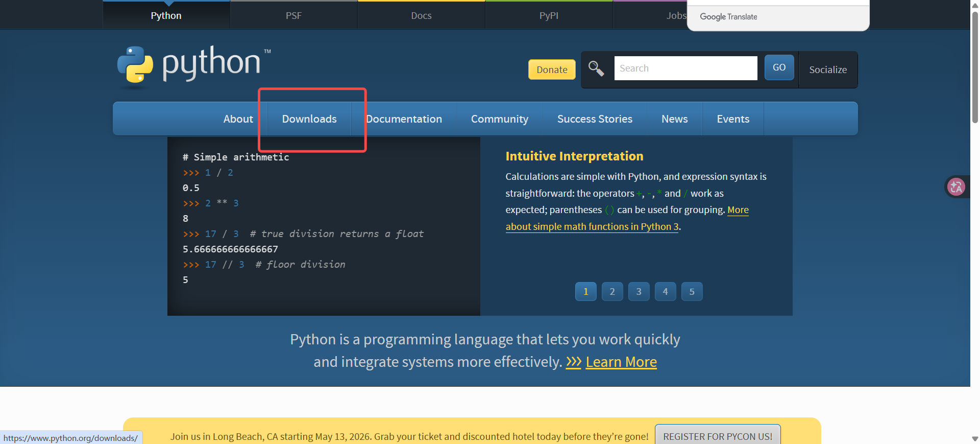This screenshot has height=444, width=980.
Task: Click the Google Translate popup
Action: (x=778, y=16)
